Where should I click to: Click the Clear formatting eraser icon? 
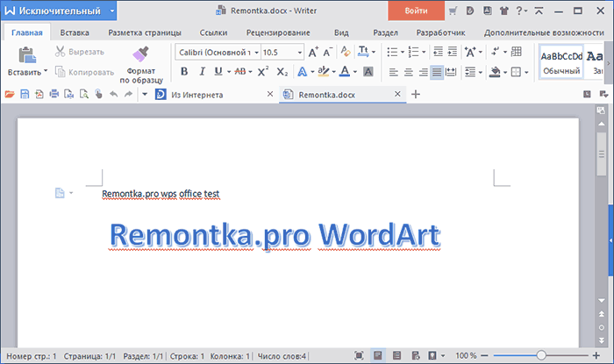coord(346,51)
